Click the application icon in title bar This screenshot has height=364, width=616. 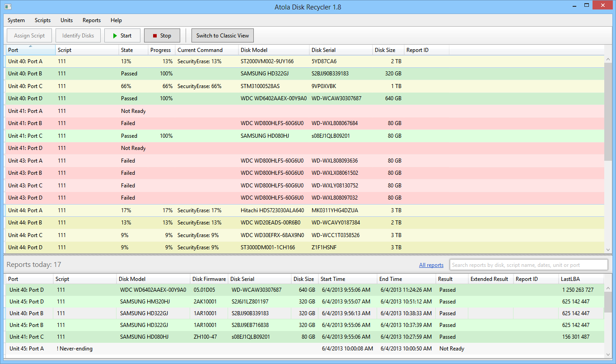[8, 6]
